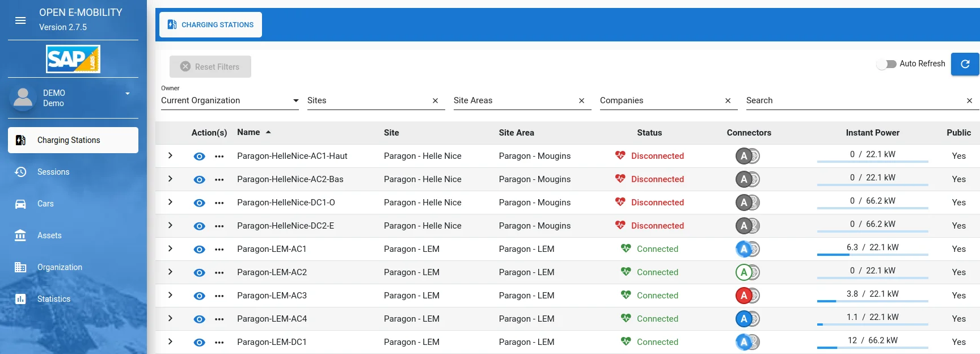The image size is (980, 354).
Task: Click the red connector A of Paragon-LEM-AC3
Action: click(744, 296)
